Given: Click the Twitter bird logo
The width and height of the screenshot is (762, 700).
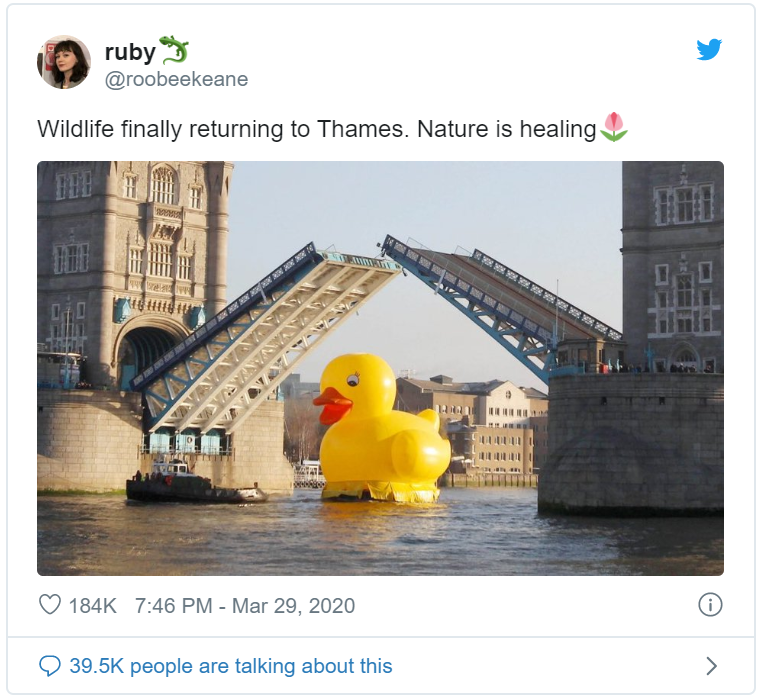Looking at the screenshot, I should coord(709,49).
